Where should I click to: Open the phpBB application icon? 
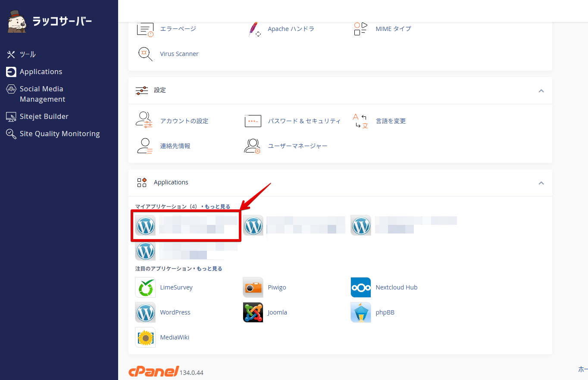pyautogui.click(x=361, y=312)
